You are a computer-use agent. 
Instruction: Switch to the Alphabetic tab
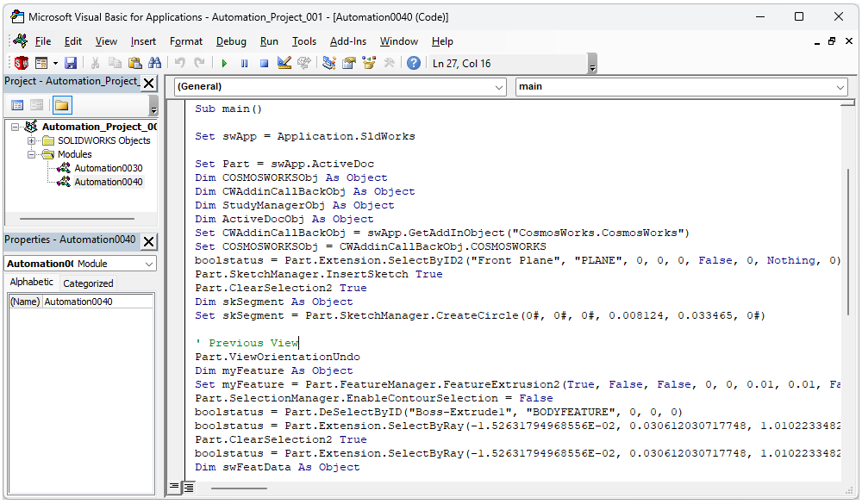click(x=31, y=282)
